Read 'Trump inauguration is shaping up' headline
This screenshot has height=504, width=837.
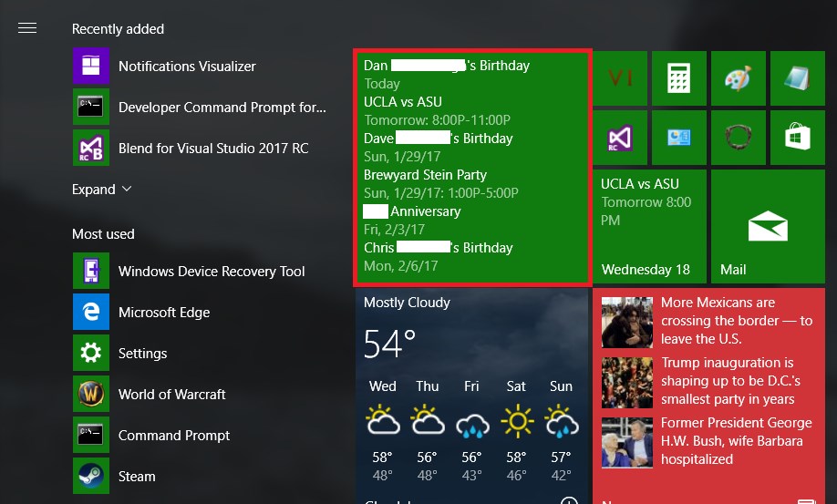pos(730,381)
